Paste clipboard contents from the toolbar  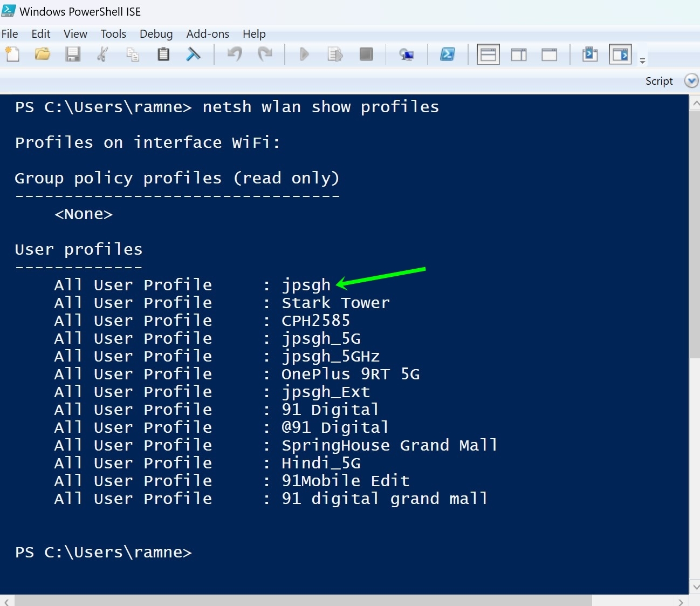click(x=163, y=54)
